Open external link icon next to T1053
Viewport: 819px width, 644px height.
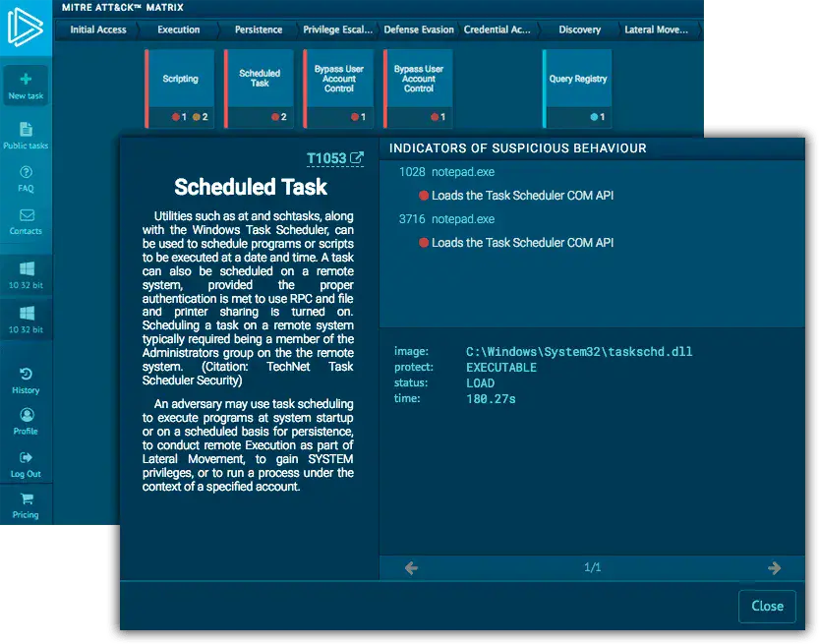[x=356, y=157]
